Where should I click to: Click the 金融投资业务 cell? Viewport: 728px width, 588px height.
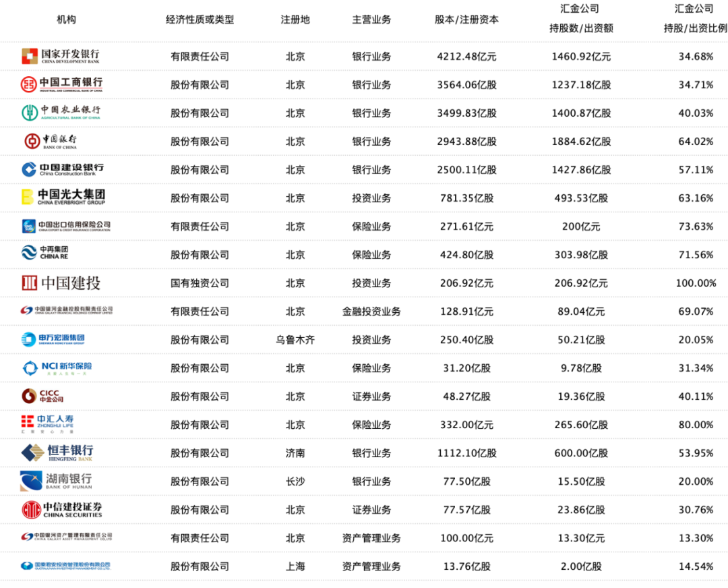[x=371, y=312]
